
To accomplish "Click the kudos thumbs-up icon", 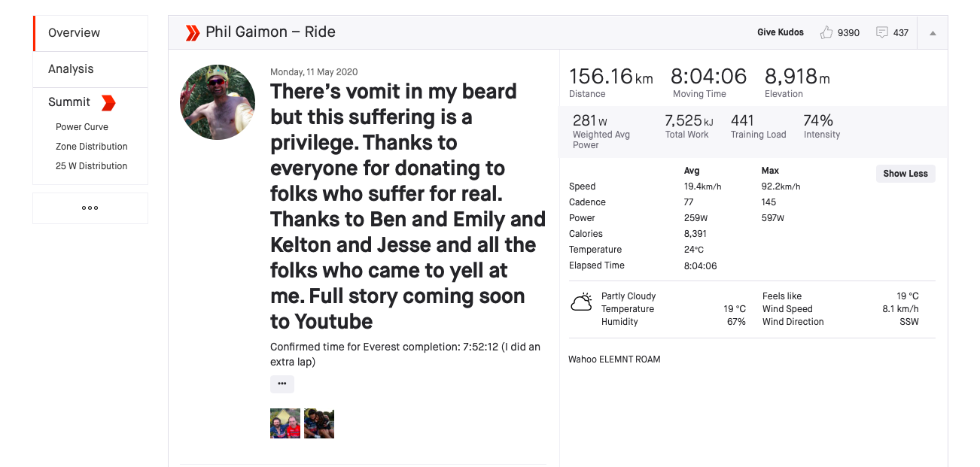I will click(826, 32).
